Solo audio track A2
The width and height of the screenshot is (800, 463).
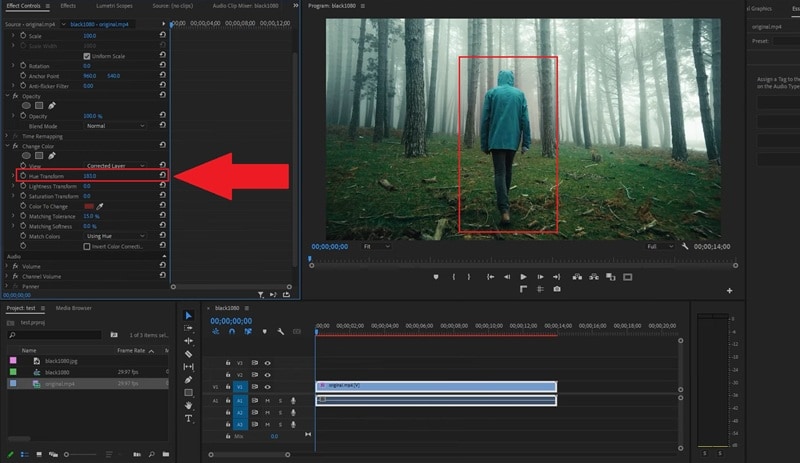click(280, 412)
